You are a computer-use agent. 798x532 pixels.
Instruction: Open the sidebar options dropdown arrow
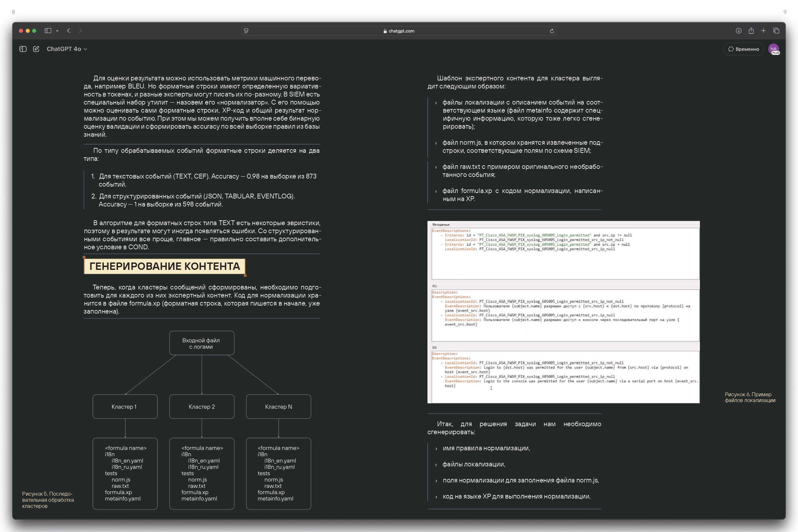point(57,31)
